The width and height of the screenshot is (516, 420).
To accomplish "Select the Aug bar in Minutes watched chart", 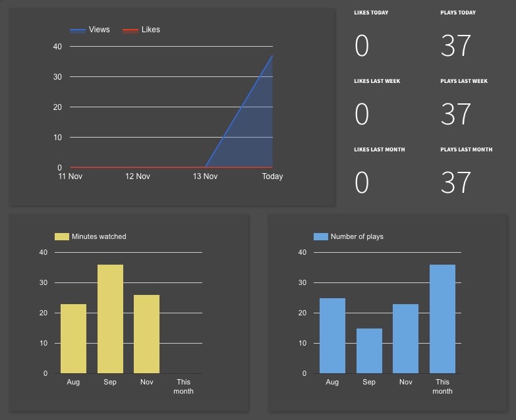I will point(73,338).
